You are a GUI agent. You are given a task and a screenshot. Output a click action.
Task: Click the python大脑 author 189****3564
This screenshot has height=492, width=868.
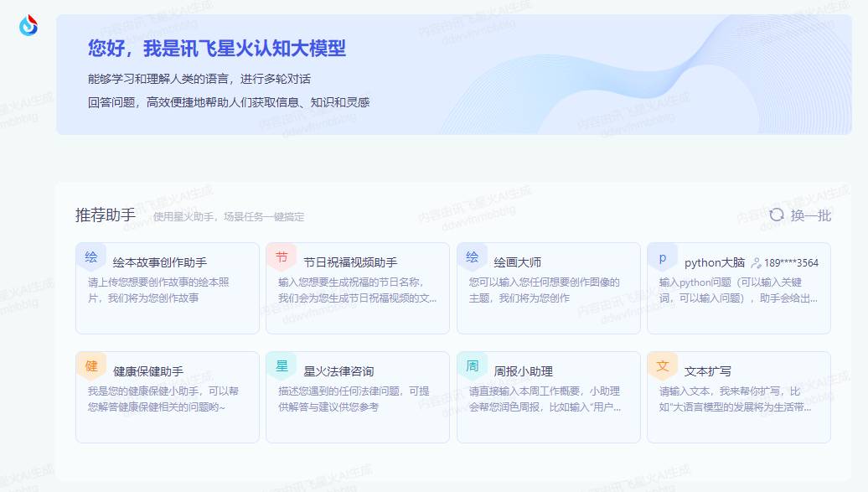click(x=791, y=262)
